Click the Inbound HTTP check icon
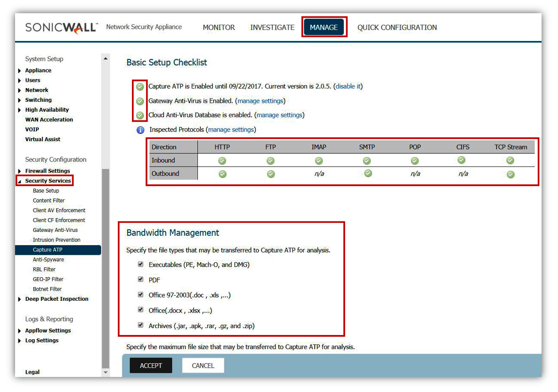 tap(222, 161)
